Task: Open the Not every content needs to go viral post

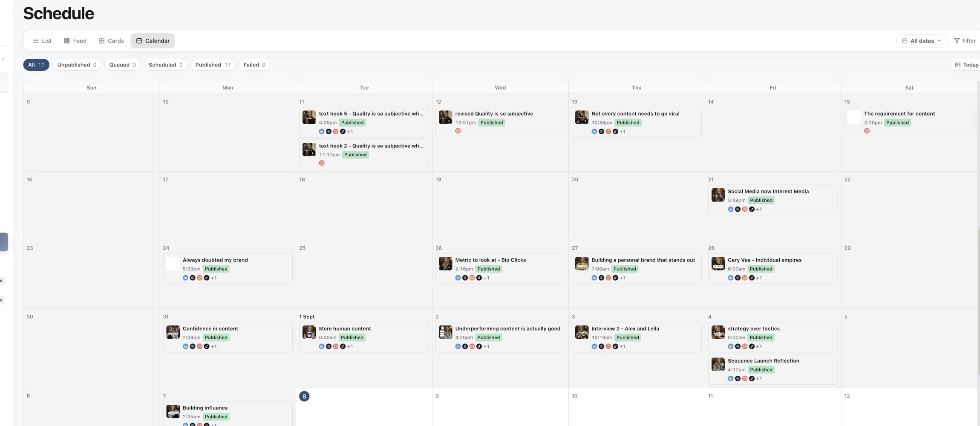Action: point(636,122)
